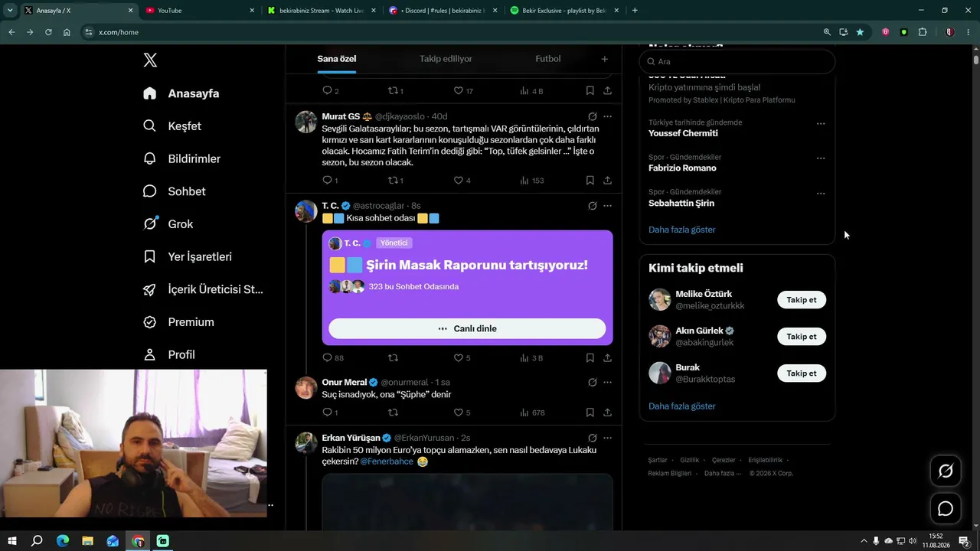
Task: Go to Profil in the sidebar
Action: pos(168,355)
